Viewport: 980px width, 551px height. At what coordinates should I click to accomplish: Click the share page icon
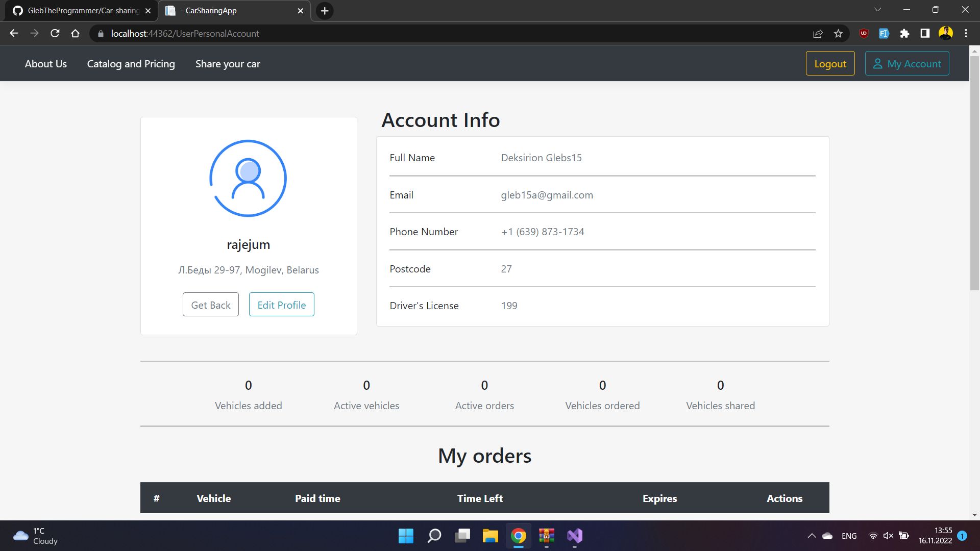click(818, 34)
